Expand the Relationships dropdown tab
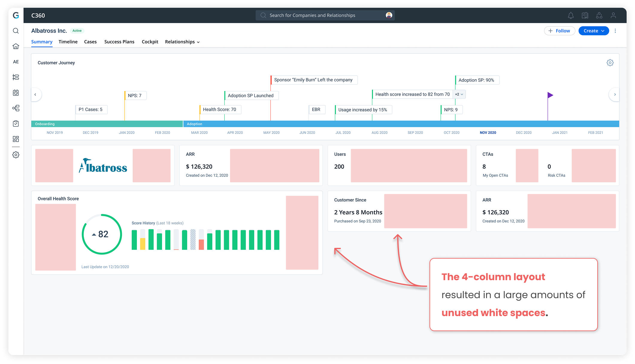635x364 pixels. point(182,42)
